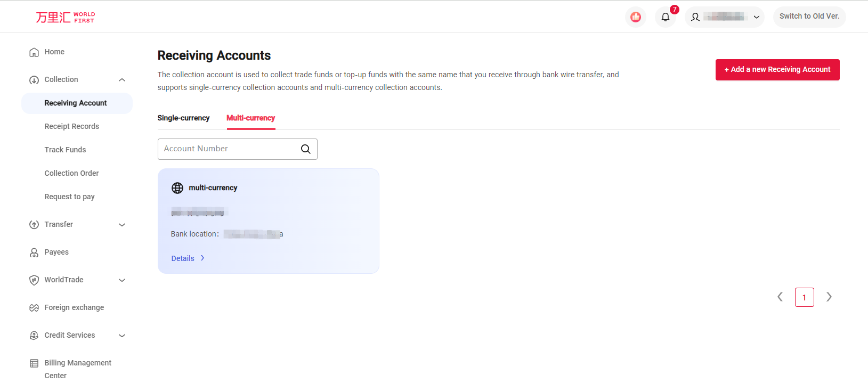Click the Transfer sidebar icon
Viewport: 868px width, 391px height.
pos(34,225)
